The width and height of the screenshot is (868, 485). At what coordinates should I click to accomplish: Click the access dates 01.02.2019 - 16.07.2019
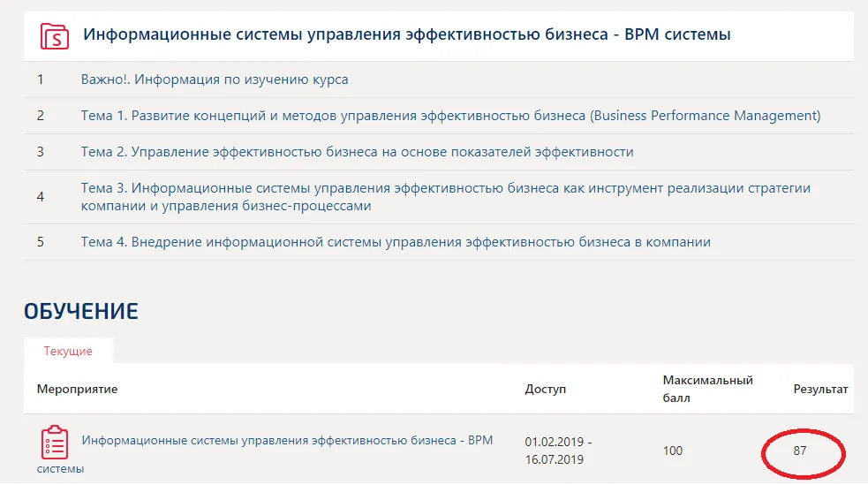pyautogui.click(x=558, y=451)
